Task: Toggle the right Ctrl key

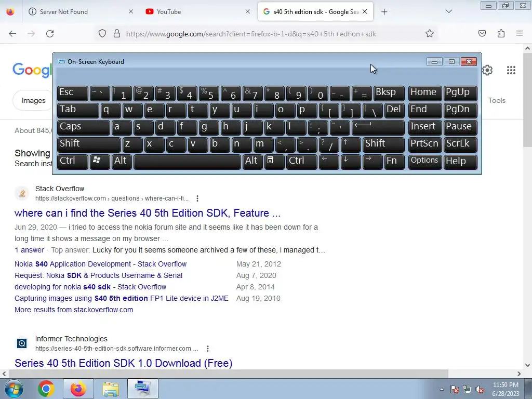Action: [x=302, y=161]
